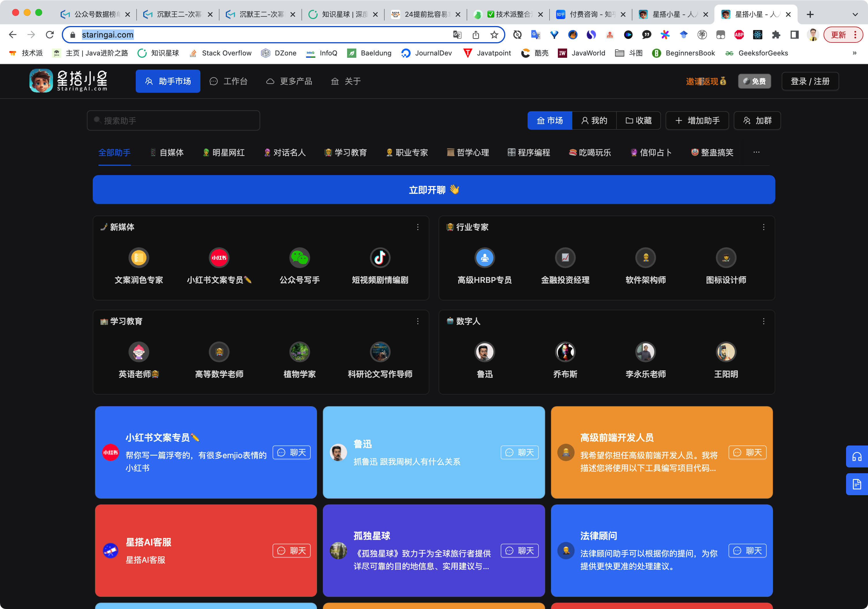Open the 工作台 navigation item
868x609 pixels.
coord(229,81)
